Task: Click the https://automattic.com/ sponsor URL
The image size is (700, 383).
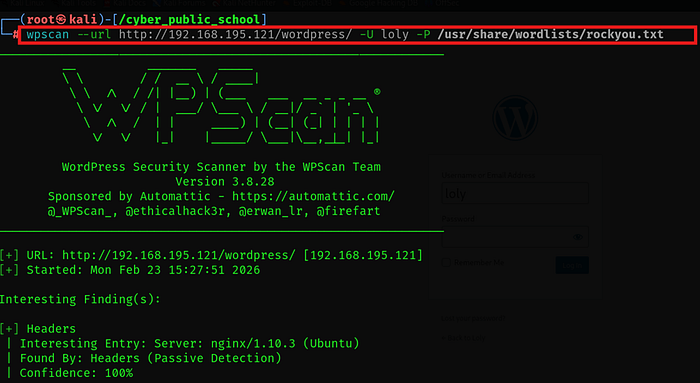Action: pyautogui.click(x=313, y=196)
